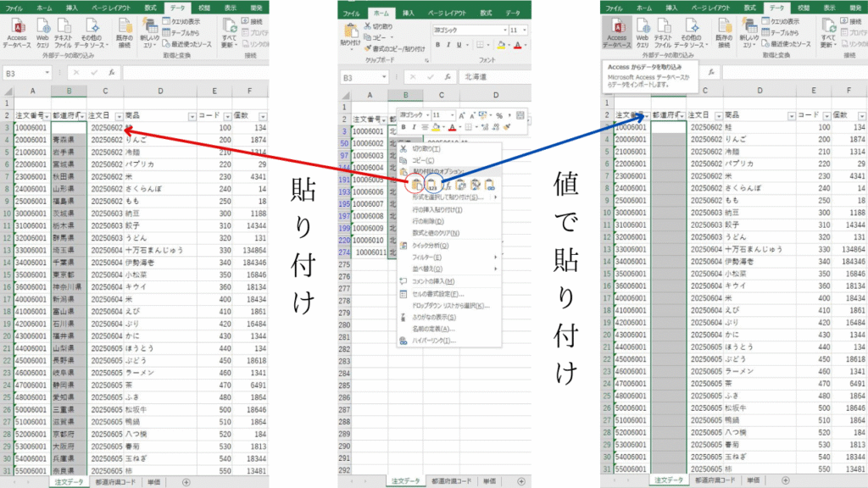Choose the paste values (123) icon in the context menu

coord(431,185)
